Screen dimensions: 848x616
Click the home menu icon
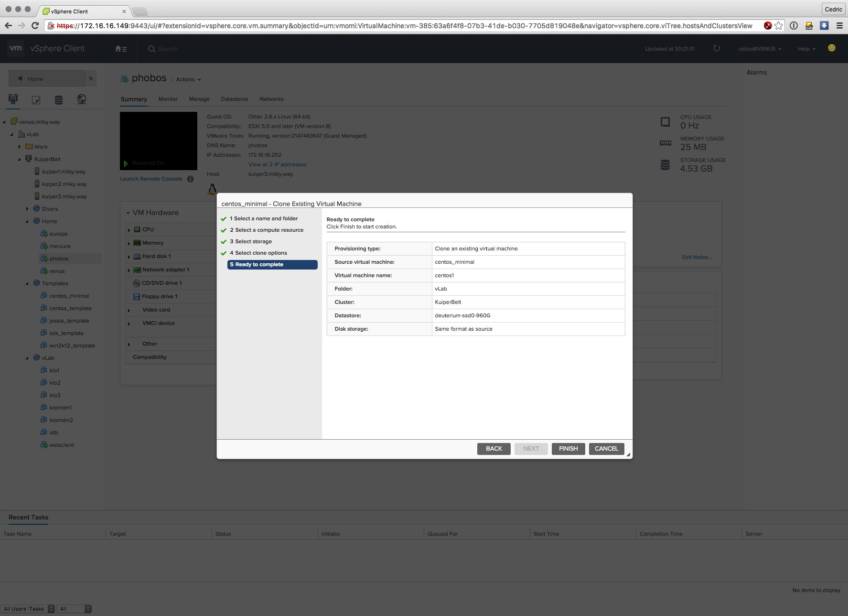(121, 49)
